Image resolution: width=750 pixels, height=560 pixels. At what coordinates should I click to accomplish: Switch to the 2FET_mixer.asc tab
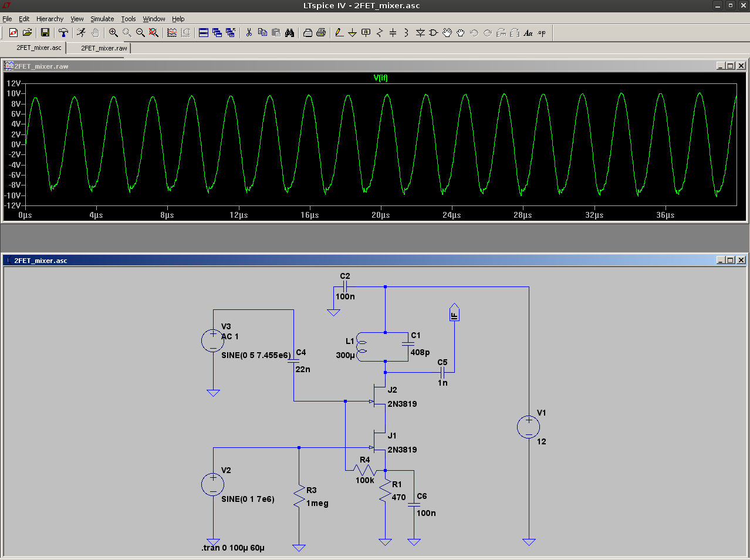click(x=39, y=48)
